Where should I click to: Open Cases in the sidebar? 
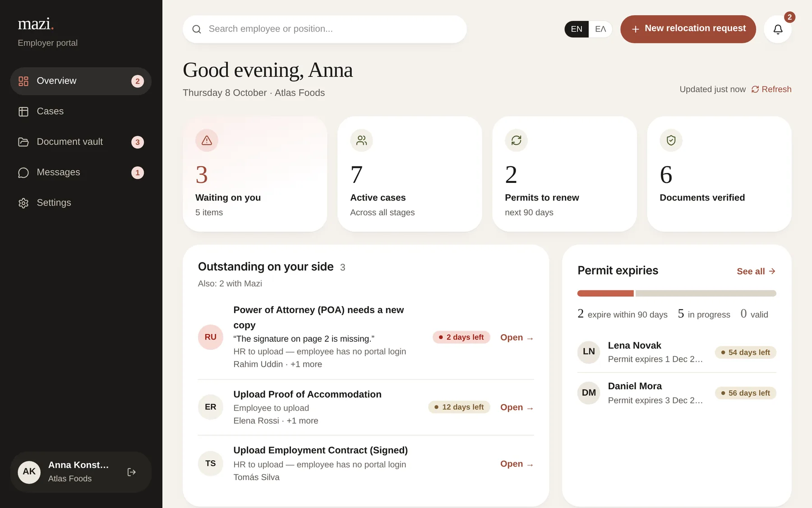coord(81,112)
